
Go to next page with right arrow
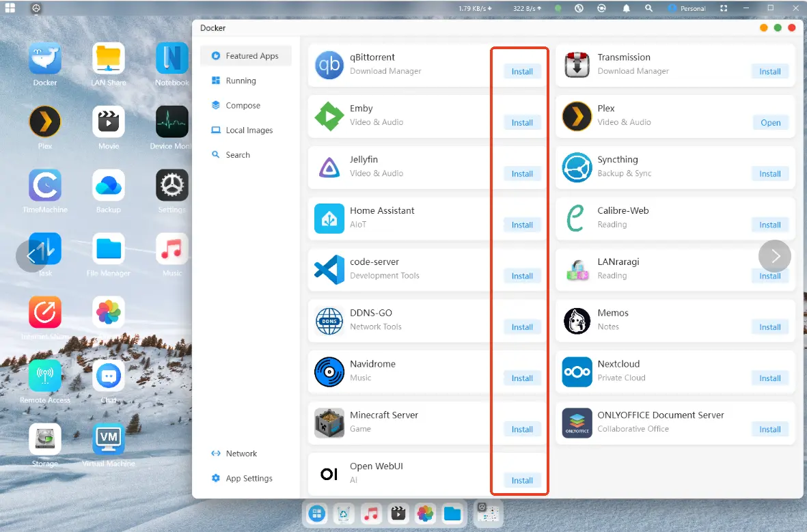pyautogui.click(x=775, y=256)
